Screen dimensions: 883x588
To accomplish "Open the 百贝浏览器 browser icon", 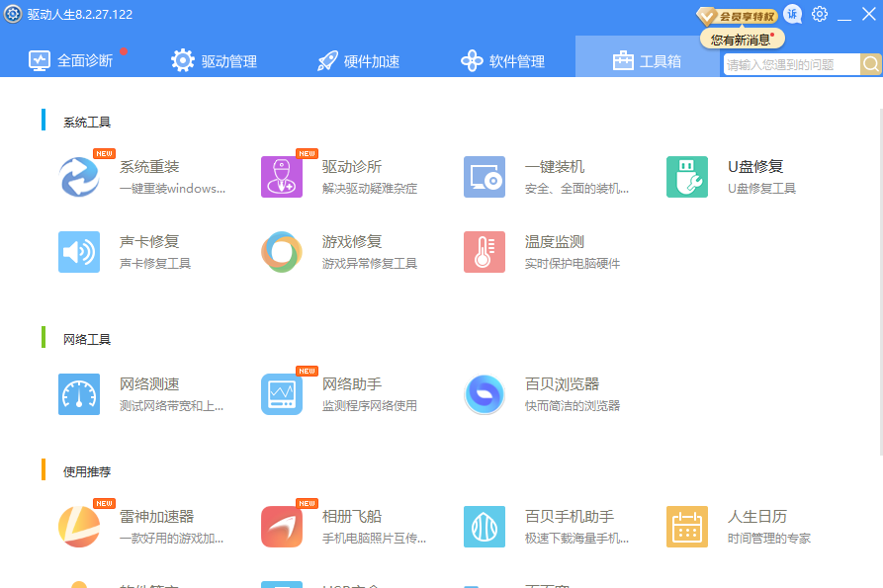I will [485, 394].
